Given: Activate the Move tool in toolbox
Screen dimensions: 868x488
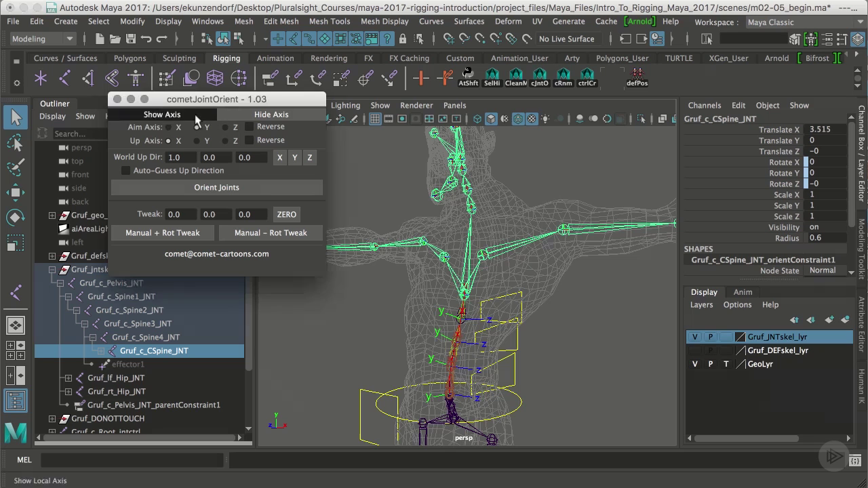Looking at the screenshot, I should click(x=16, y=192).
